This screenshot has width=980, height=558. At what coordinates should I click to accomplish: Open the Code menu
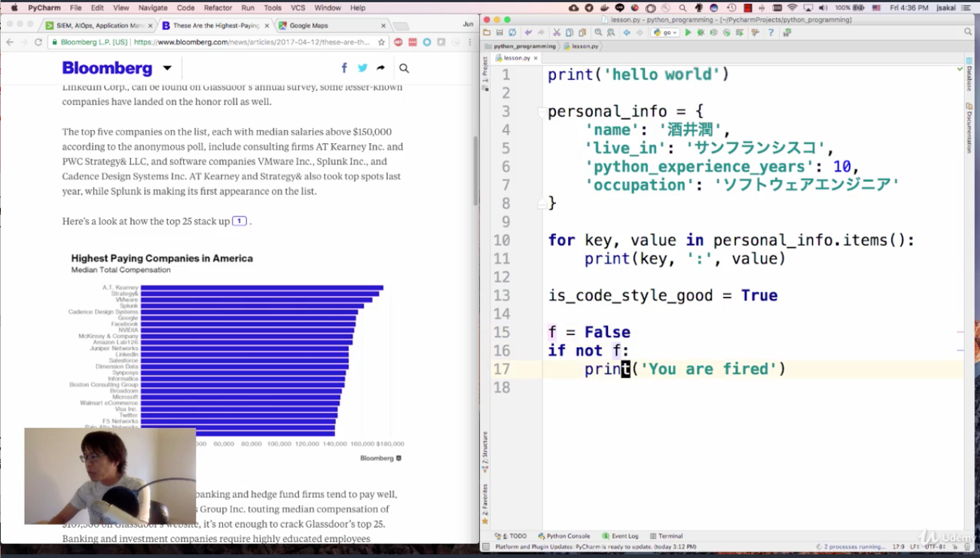(x=185, y=8)
